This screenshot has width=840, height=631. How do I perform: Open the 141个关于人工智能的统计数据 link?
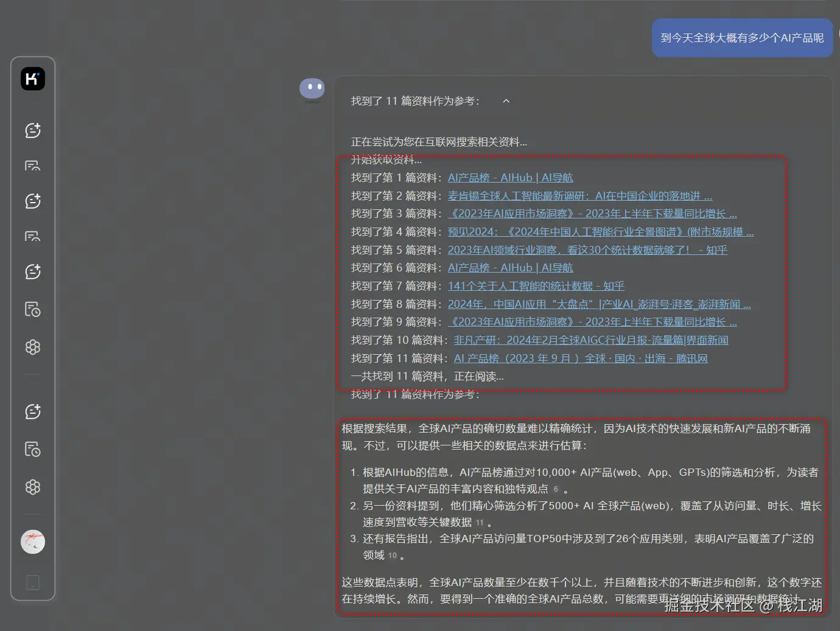coord(536,286)
